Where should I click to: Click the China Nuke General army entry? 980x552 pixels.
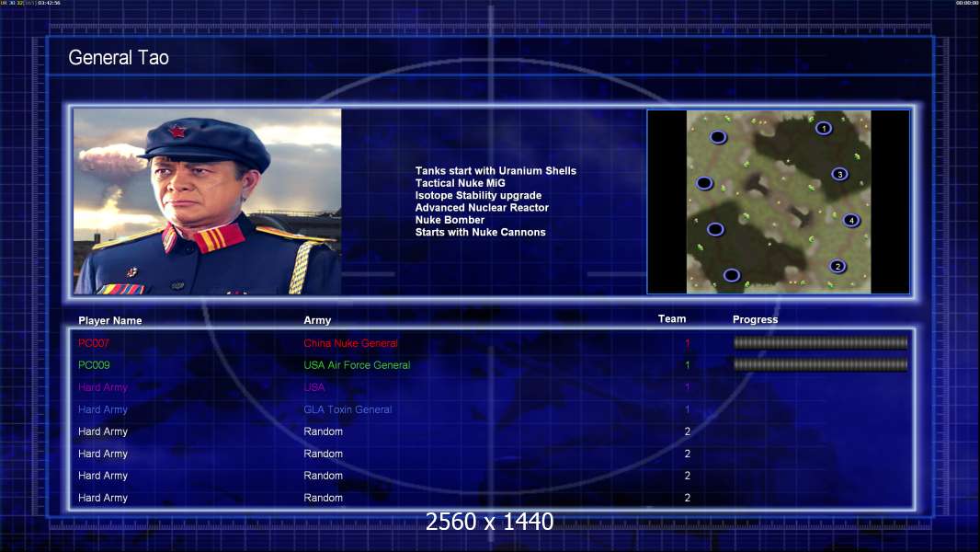coord(350,343)
